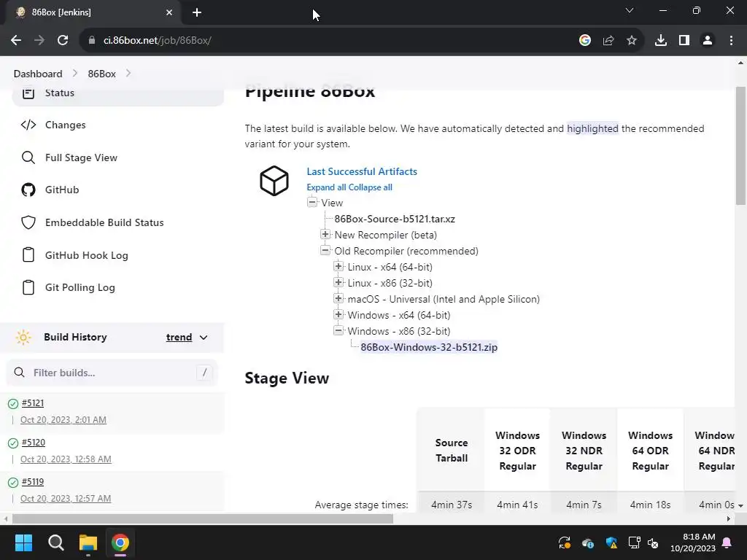
Task: Click the browser forward arrow
Action: point(39,41)
